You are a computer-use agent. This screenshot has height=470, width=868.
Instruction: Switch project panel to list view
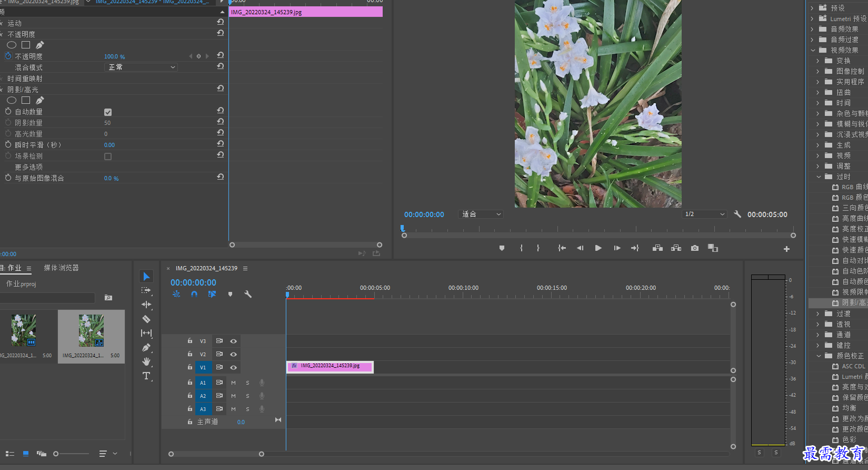coord(9,454)
